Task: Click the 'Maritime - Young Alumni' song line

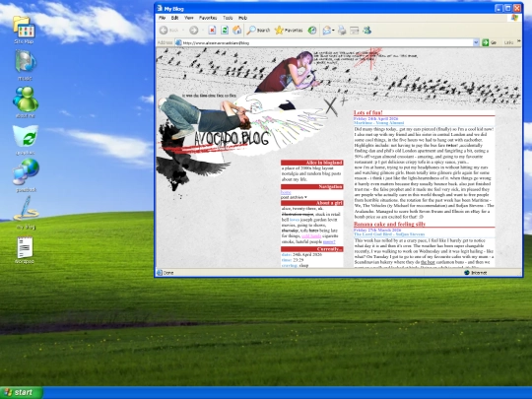Action: pyautogui.click(x=378, y=123)
